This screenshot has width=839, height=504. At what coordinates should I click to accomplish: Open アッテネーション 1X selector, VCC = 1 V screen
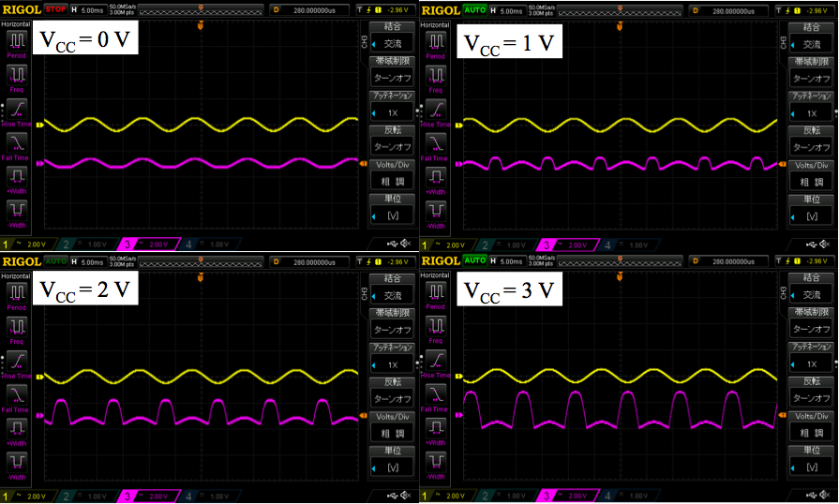pos(811,107)
